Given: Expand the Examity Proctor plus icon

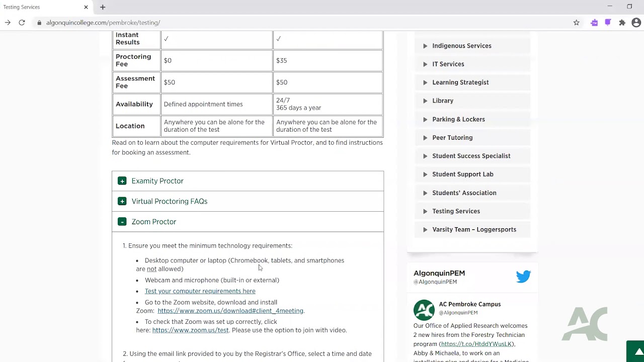Looking at the screenshot, I should pos(122,181).
